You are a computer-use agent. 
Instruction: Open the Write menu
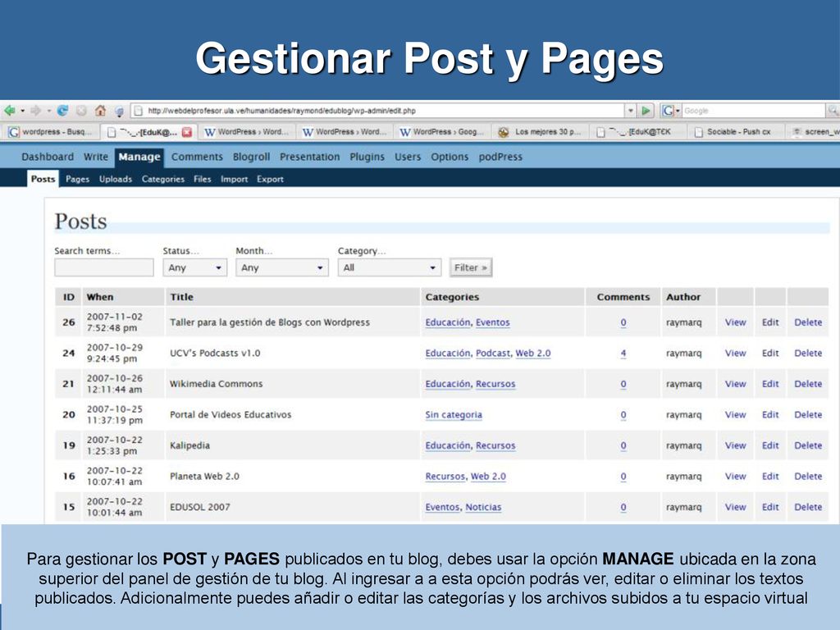tap(96, 157)
